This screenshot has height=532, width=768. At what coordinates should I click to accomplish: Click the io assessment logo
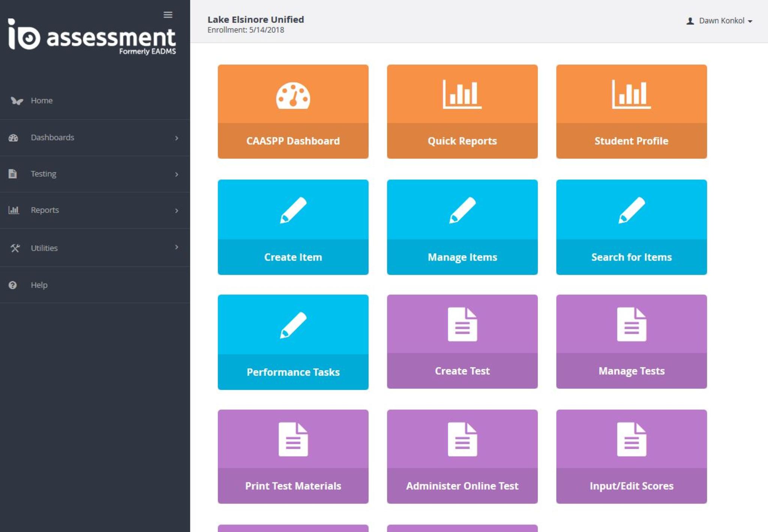coord(92,37)
